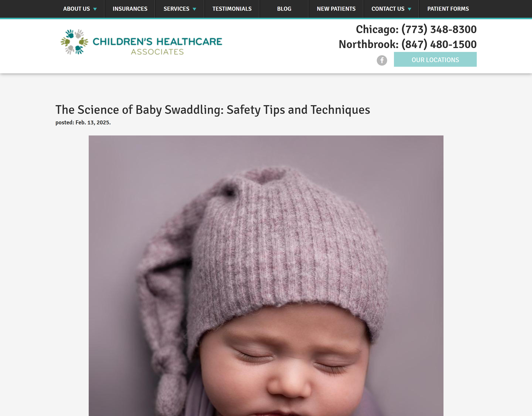Open the Services menu label
The image size is (532, 416).
[176, 9]
